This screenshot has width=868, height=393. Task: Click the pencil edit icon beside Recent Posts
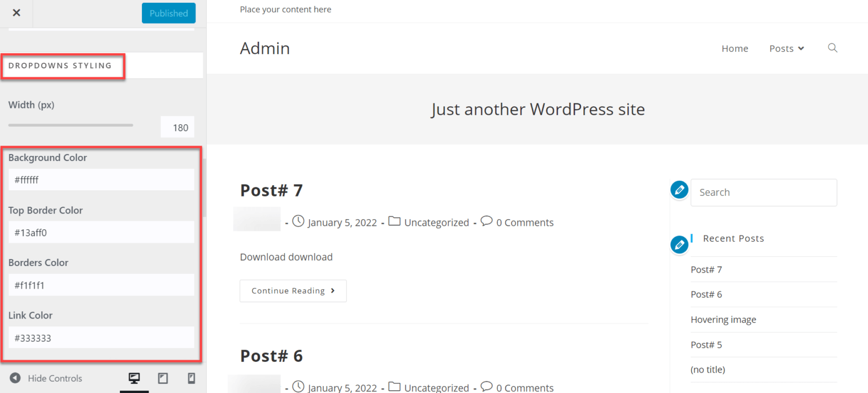[x=679, y=244]
